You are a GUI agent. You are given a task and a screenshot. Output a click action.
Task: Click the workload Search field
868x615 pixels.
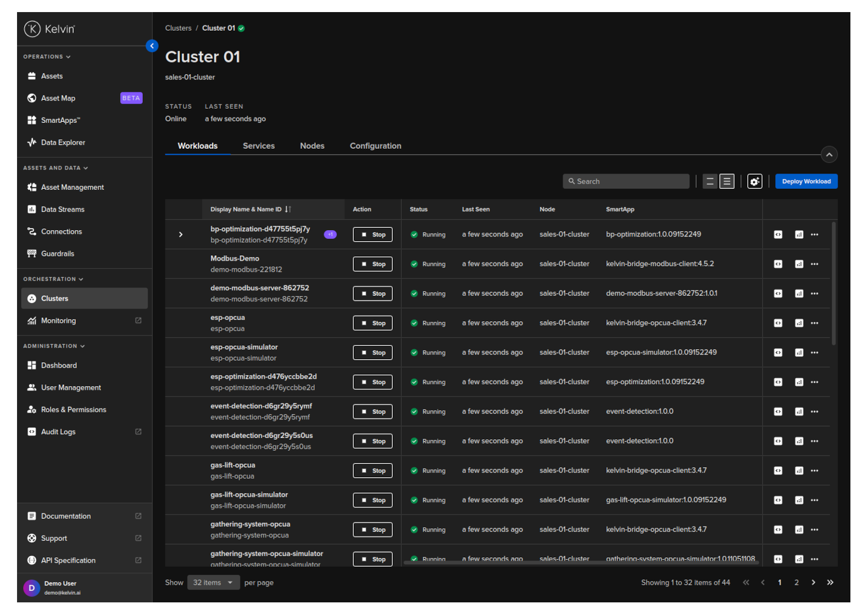click(626, 182)
